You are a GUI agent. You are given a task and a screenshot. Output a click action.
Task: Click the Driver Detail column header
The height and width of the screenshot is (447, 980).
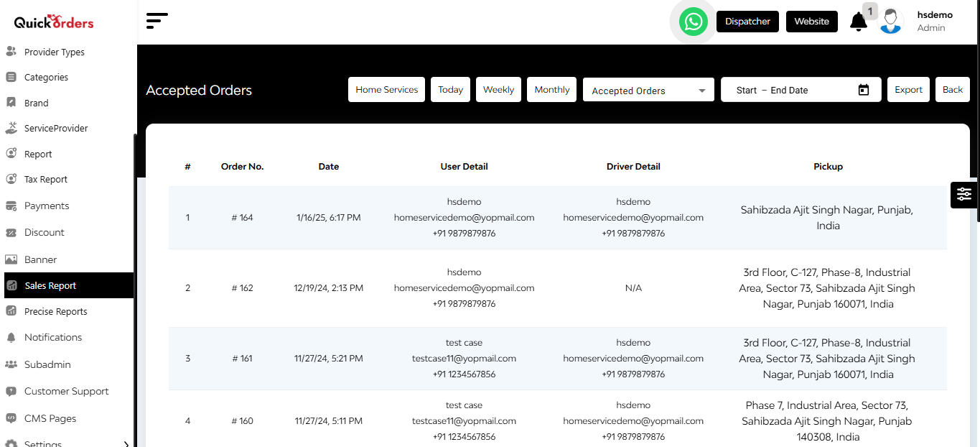pyautogui.click(x=633, y=166)
